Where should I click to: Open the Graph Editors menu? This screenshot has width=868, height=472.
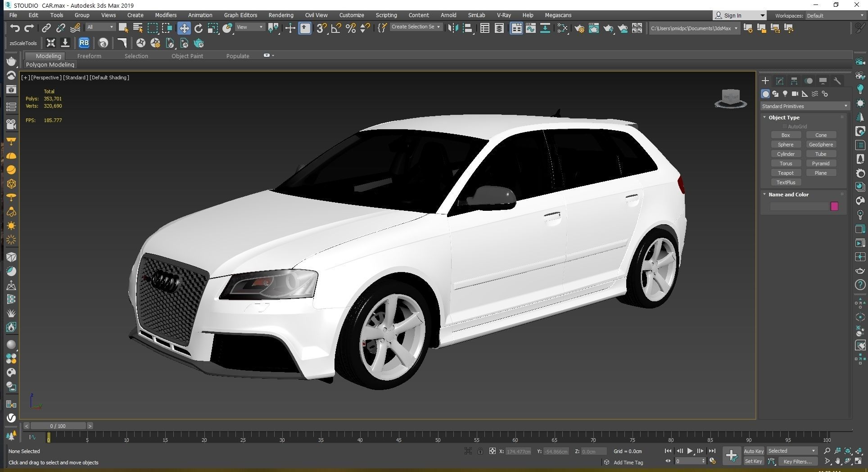[x=240, y=15]
